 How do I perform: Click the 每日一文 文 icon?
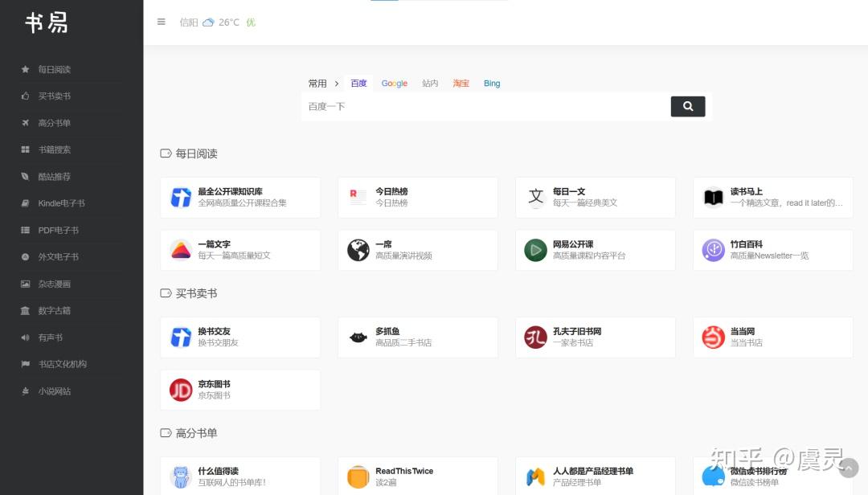coord(535,197)
